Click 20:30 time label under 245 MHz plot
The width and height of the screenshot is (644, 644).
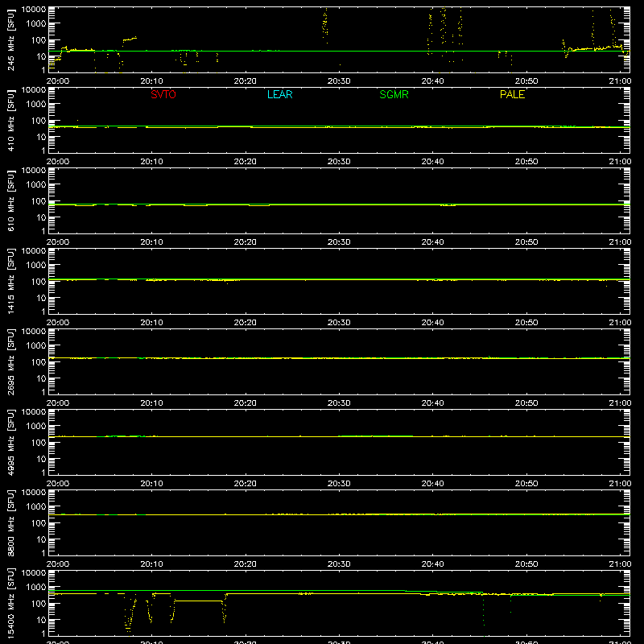pos(339,81)
